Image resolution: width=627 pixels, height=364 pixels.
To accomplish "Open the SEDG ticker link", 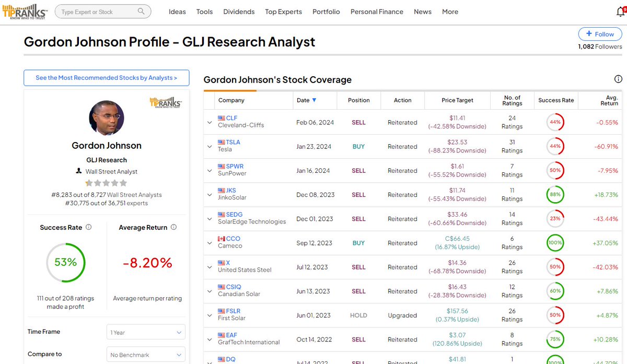I will (234, 215).
